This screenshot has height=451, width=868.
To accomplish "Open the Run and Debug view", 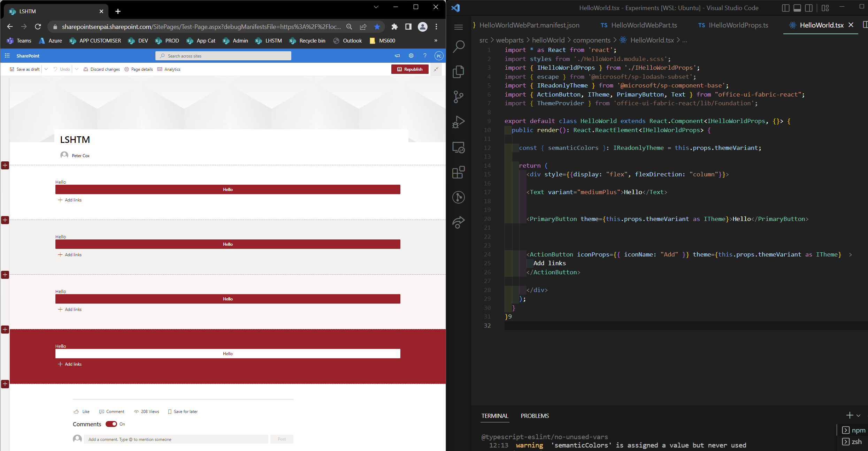I will coord(459,122).
